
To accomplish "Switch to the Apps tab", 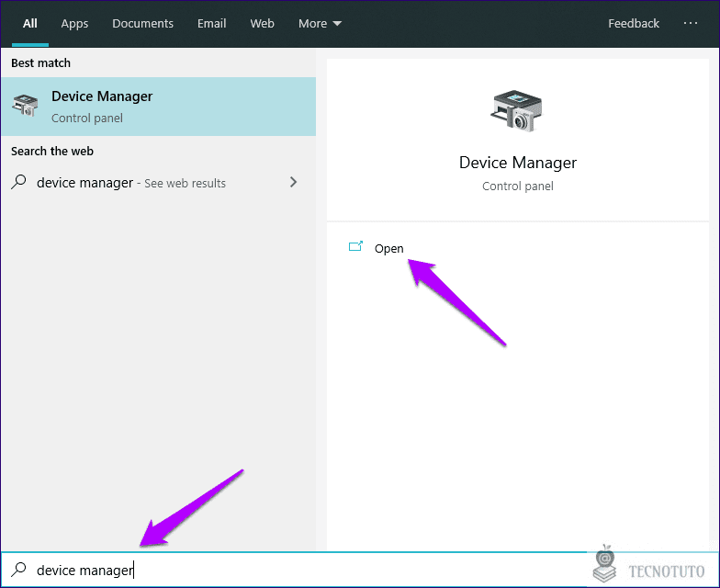I will click(74, 24).
